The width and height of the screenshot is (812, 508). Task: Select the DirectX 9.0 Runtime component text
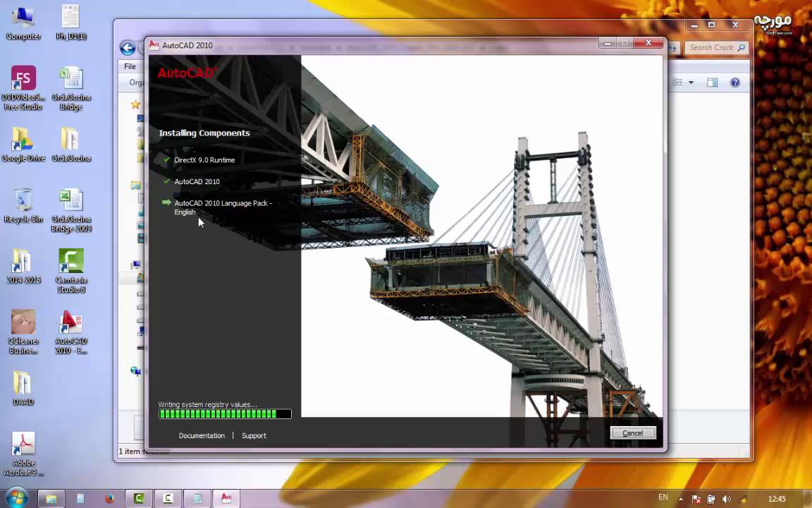204,159
